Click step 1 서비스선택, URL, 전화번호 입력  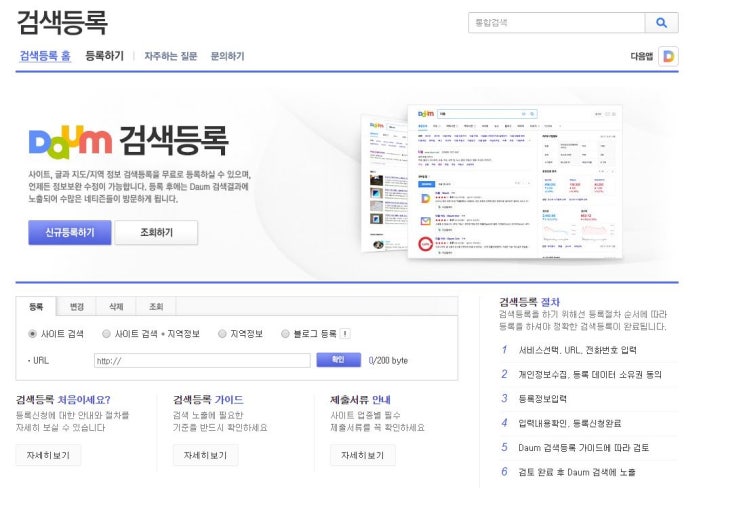click(x=577, y=350)
